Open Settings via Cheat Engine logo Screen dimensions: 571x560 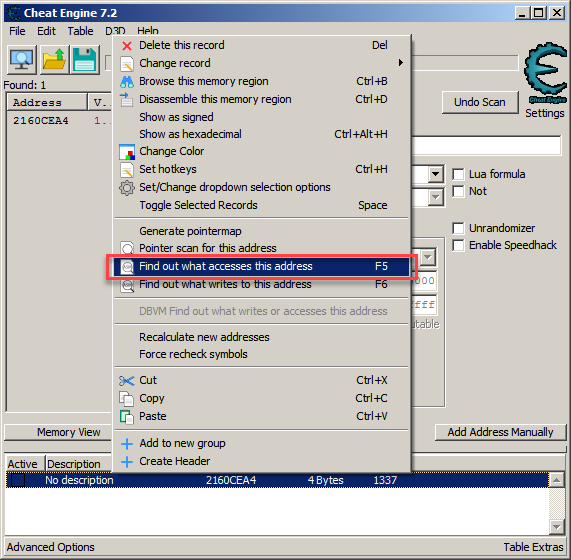pos(545,74)
